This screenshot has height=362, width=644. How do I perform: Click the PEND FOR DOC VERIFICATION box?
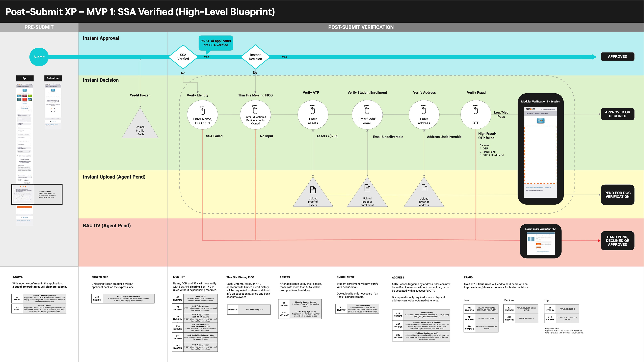(x=617, y=195)
